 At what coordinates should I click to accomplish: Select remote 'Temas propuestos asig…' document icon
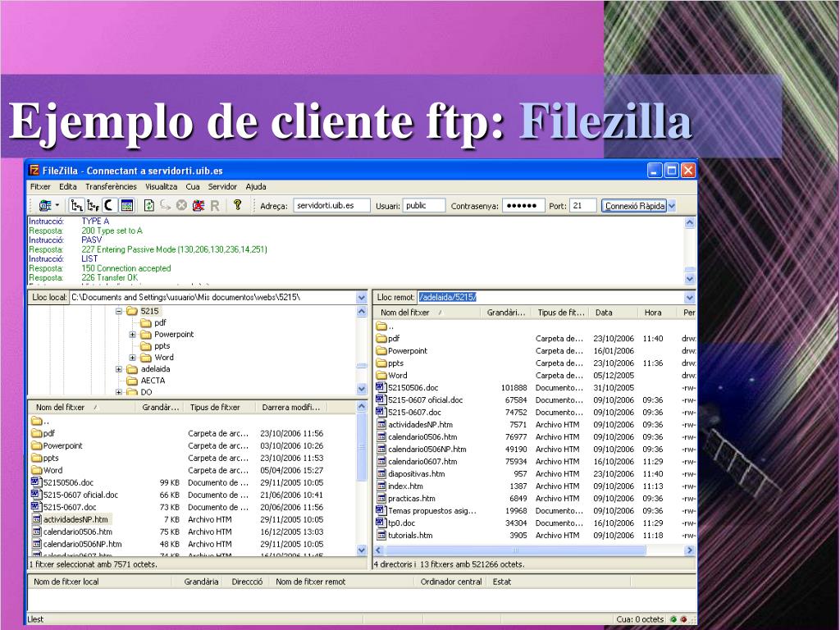[381, 510]
